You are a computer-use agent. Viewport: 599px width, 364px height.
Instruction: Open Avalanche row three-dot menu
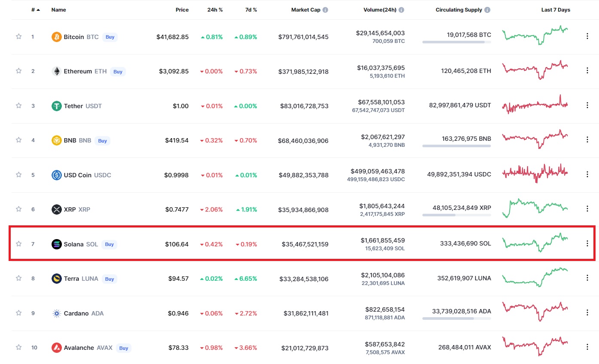[587, 347]
